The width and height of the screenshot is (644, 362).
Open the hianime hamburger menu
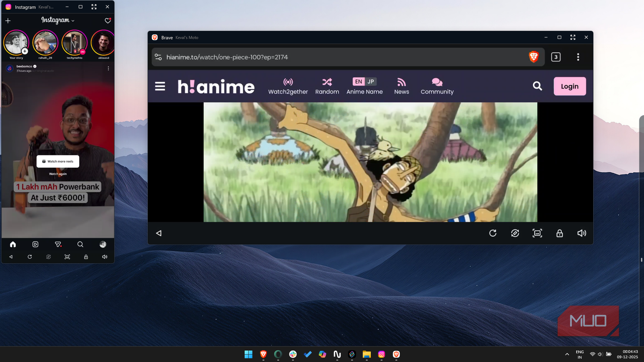tap(160, 86)
